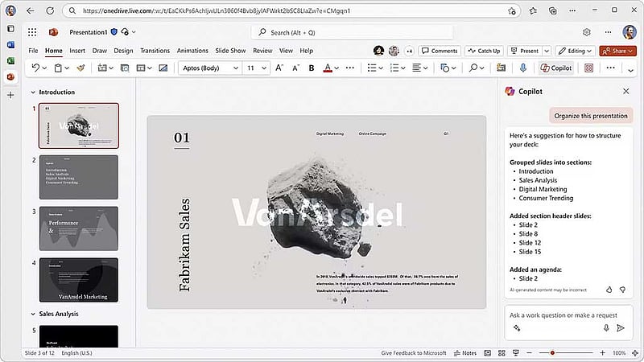Click the numbered list icon
The height and width of the screenshot is (362, 644).
(394, 68)
